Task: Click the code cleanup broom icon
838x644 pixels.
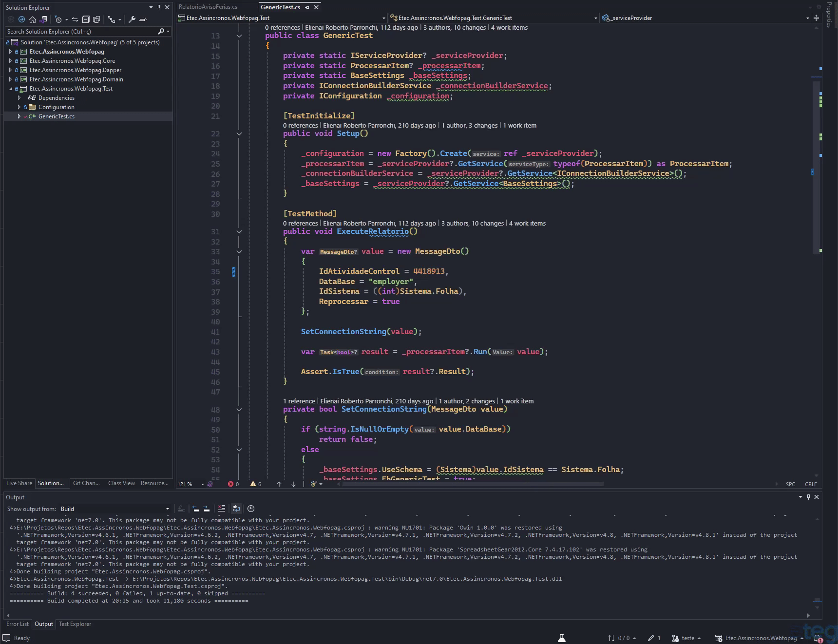Action: [x=315, y=484]
